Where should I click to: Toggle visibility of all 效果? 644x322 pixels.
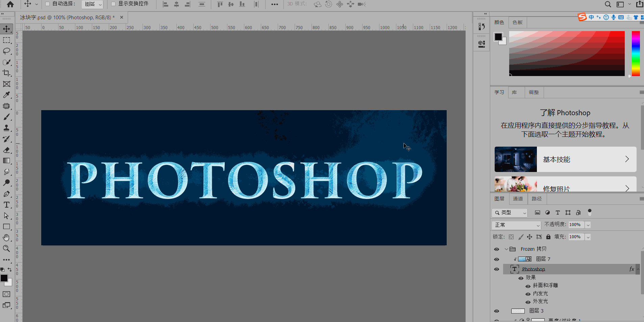(x=521, y=278)
